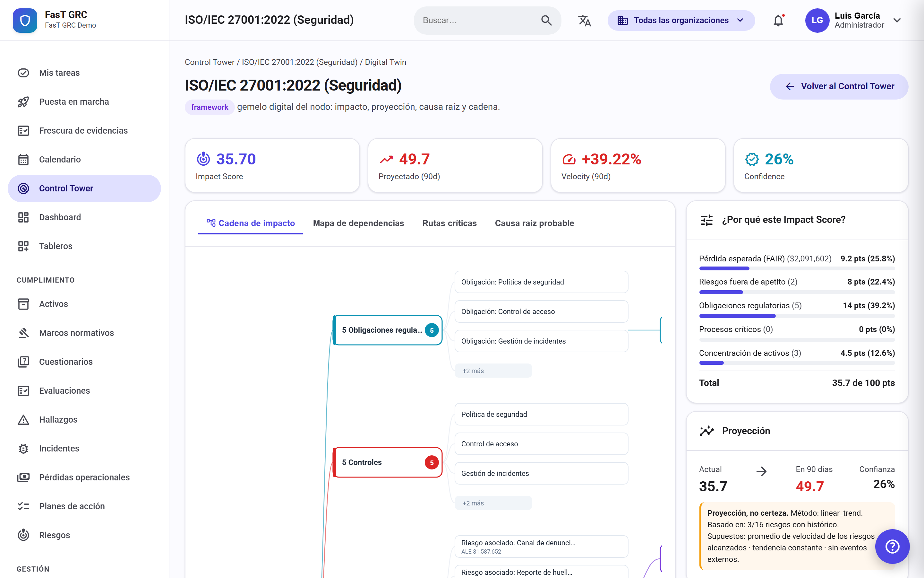Click the Proyección sparkline icon
The width and height of the screenshot is (924, 578).
[707, 431]
